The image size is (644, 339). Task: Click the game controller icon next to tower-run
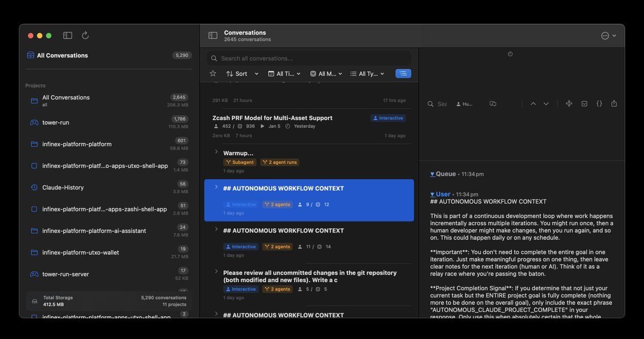coord(34,122)
